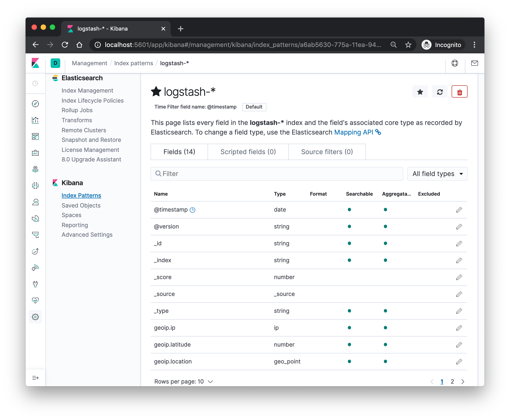Click the Default badge

[254, 107]
